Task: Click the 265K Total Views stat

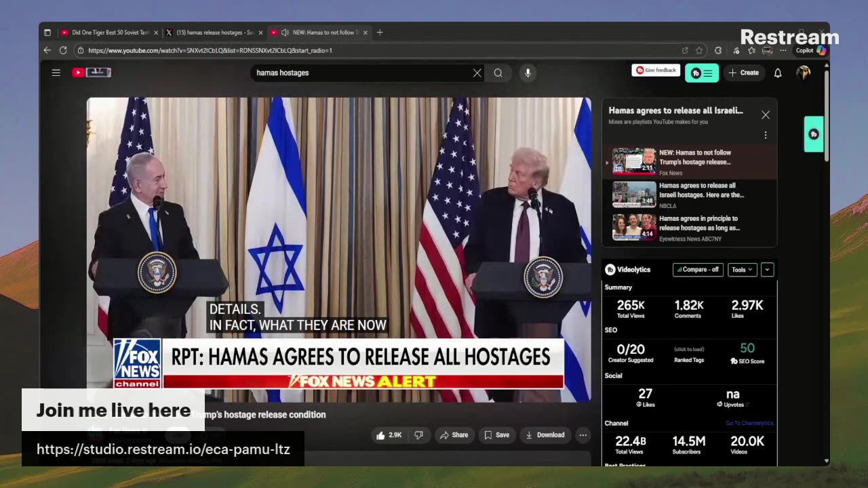Action: [631, 308]
